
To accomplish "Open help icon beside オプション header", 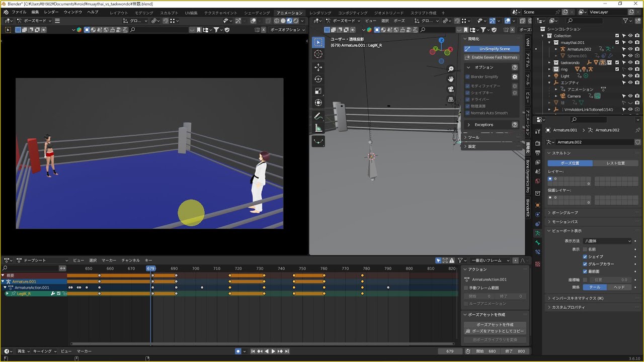I will [515, 67].
